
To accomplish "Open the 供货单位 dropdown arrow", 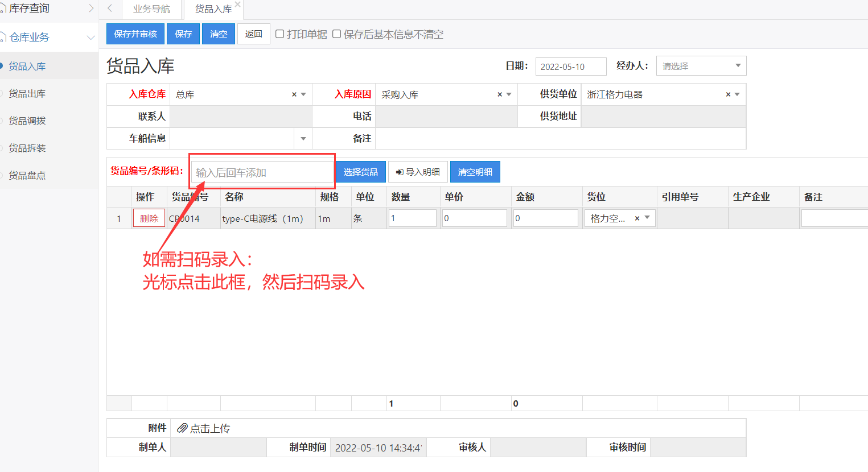I will point(737,94).
